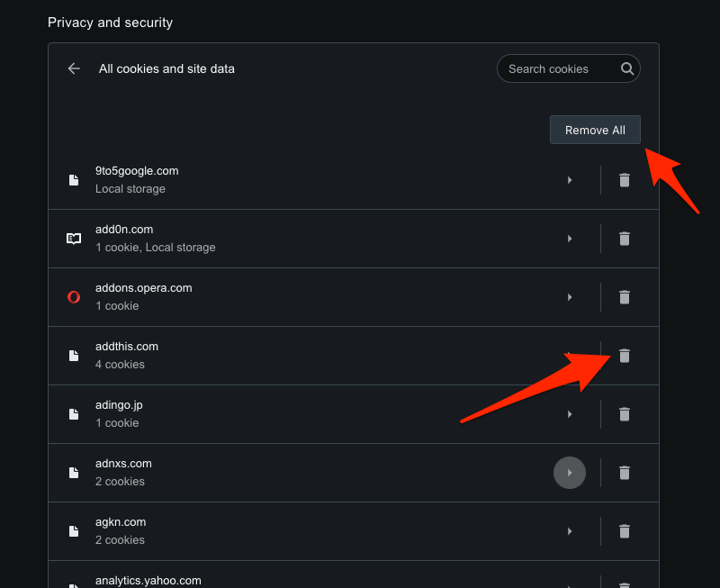Expand agkn.com cookie details
Viewport: 720px width, 588px height.
click(570, 530)
